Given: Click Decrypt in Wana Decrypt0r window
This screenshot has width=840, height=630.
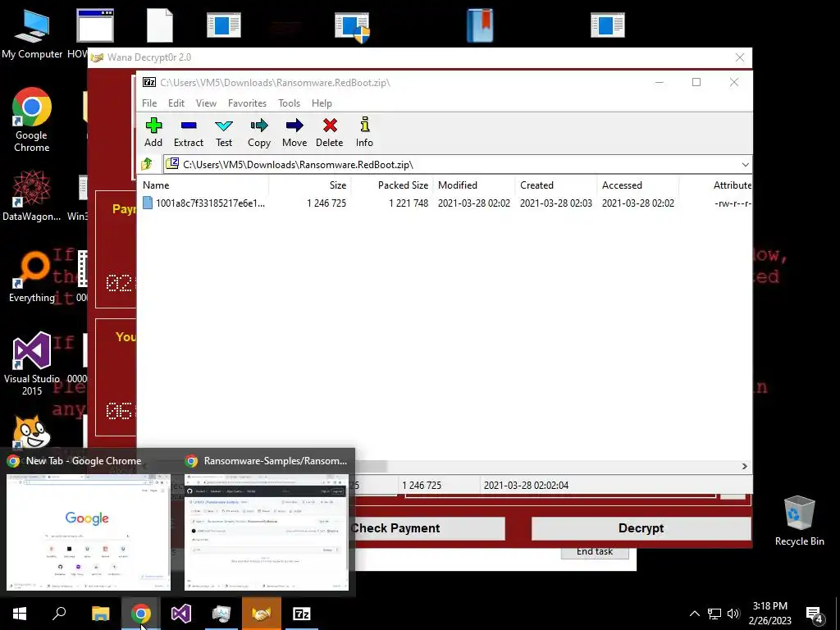Looking at the screenshot, I should tap(641, 528).
